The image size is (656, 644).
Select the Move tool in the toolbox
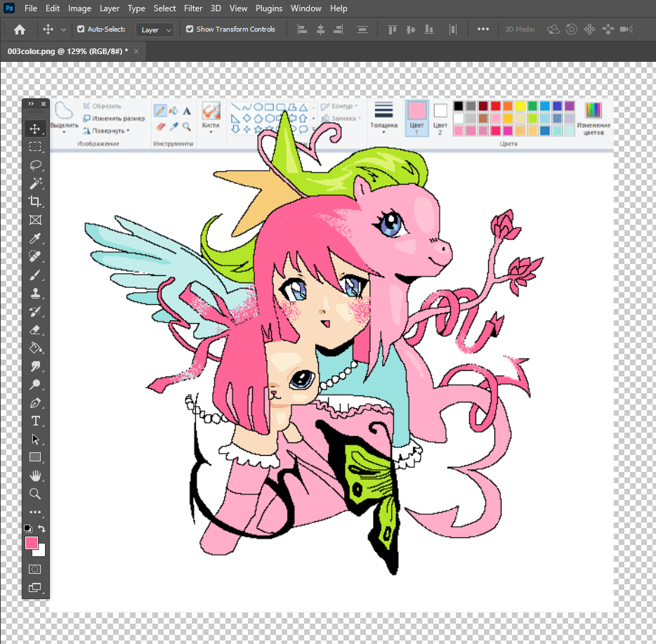click(35, 129)
